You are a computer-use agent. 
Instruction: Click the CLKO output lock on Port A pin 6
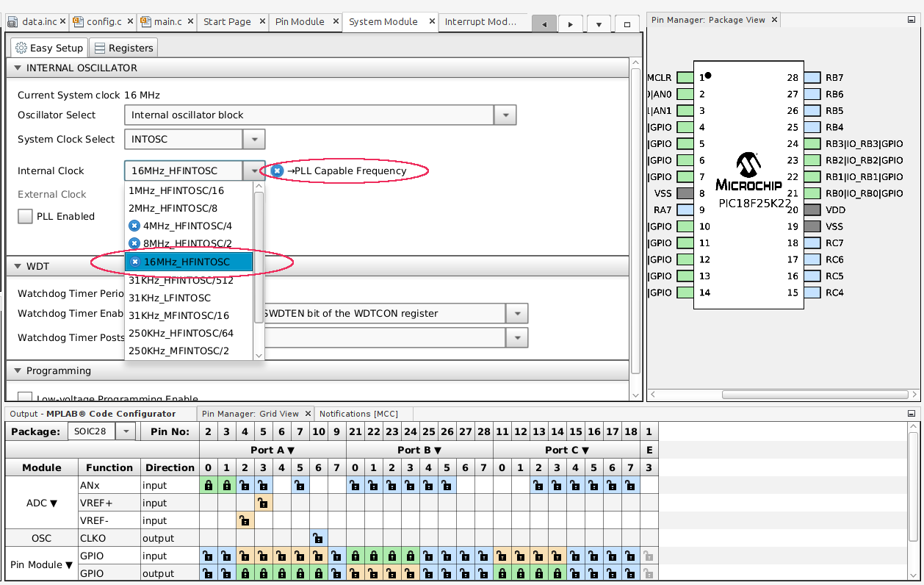[319, 538]
